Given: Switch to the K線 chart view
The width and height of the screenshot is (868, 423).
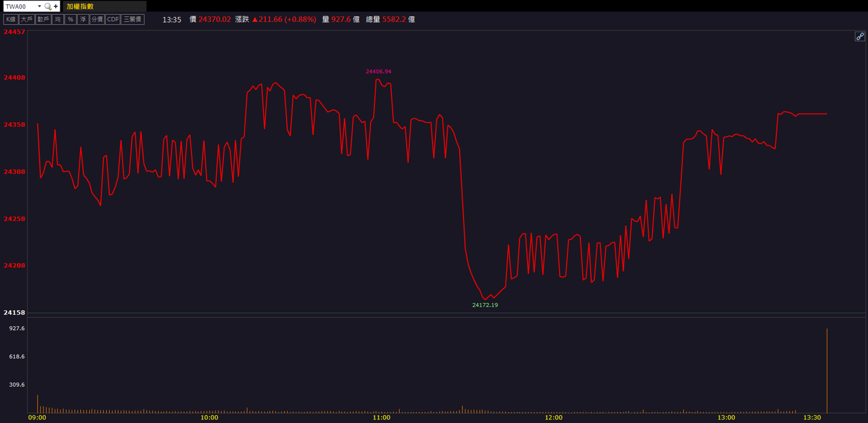Looking at the screenshot, I should 11,19.
